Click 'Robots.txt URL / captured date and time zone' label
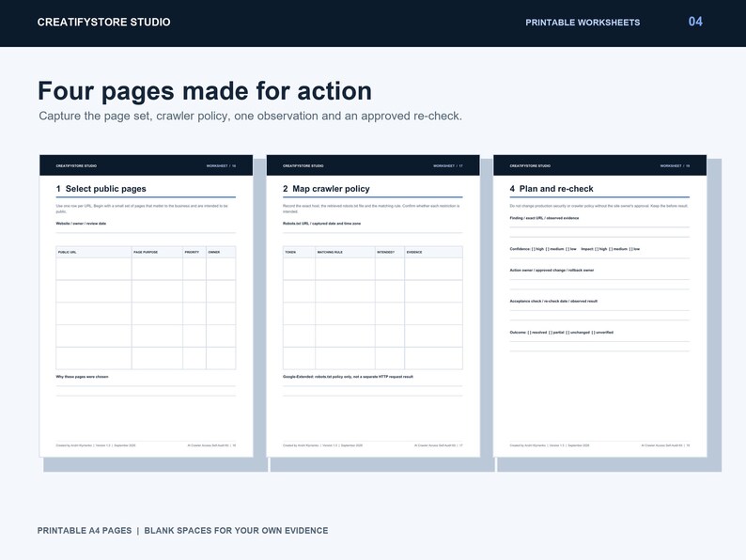The image size is (746, 560). pyautogui.click(x=321, y=223)
